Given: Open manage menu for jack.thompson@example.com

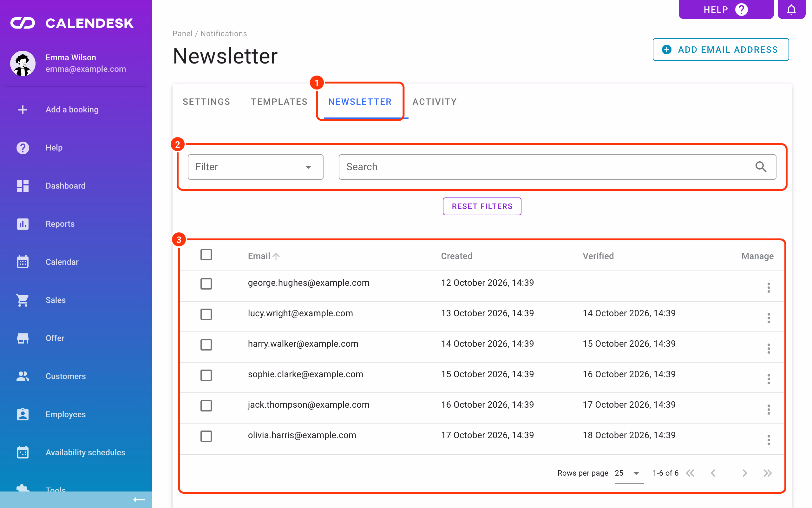Looking at the screenshot, I should [768, 410].
